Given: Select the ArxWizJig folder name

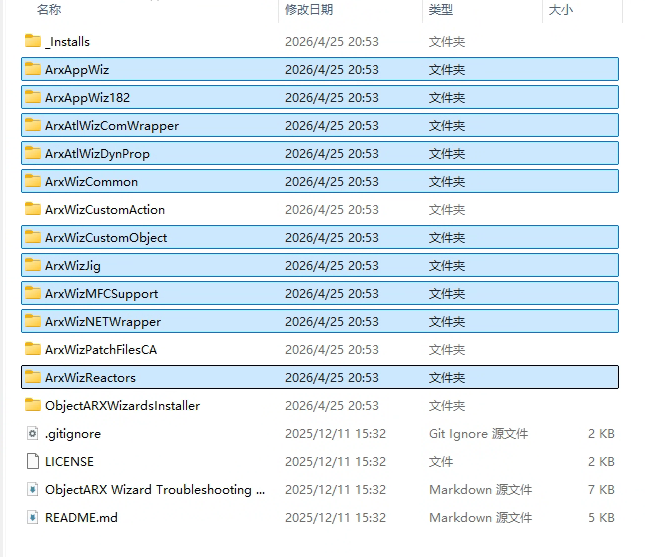Looking at the screenshot, I should pyautogui.click(x=73, y=265).
